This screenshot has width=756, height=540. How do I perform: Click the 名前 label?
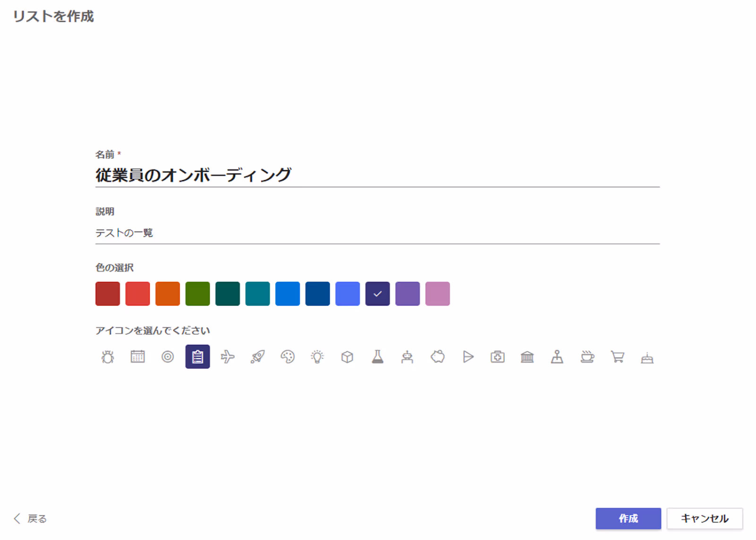(105, 155)
